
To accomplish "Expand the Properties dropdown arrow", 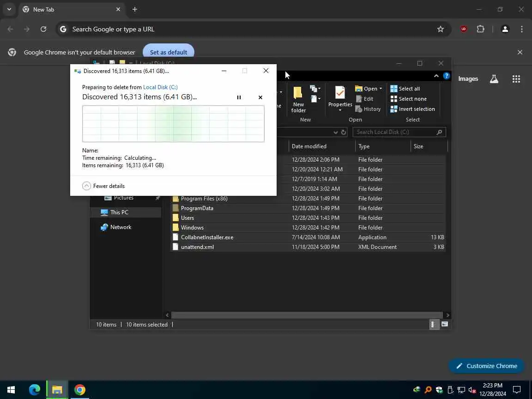I will 340,110.
